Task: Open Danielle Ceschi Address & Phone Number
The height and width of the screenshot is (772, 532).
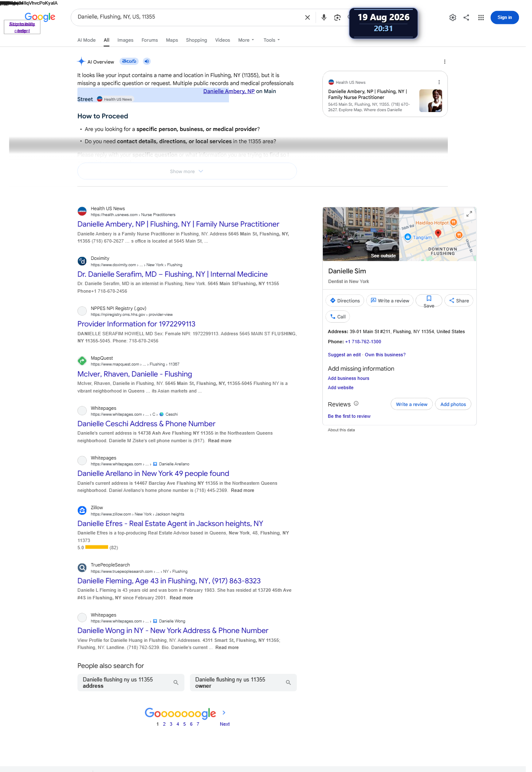Action: click(146, 424)
